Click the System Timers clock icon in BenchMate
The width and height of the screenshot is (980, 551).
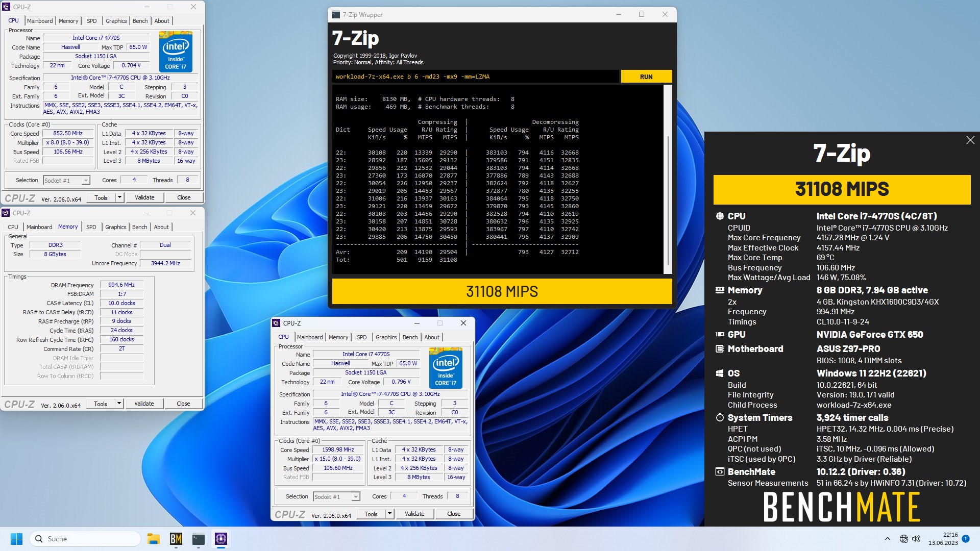720,417
